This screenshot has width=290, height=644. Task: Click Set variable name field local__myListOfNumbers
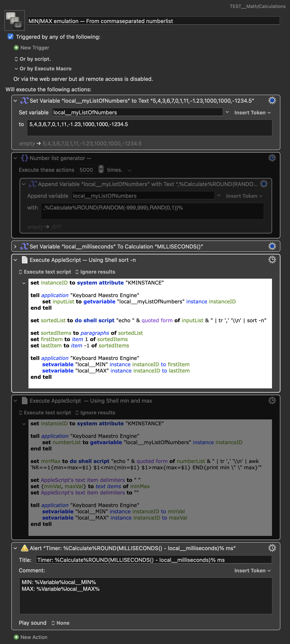tap(137, 112)
